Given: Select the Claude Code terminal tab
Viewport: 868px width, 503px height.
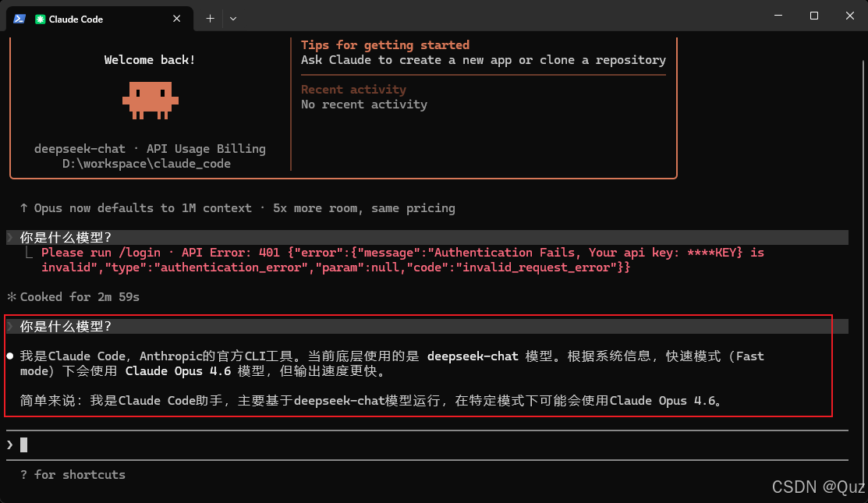Looking at the screenshot, I should pyautogui.click(x=100, y=19).
